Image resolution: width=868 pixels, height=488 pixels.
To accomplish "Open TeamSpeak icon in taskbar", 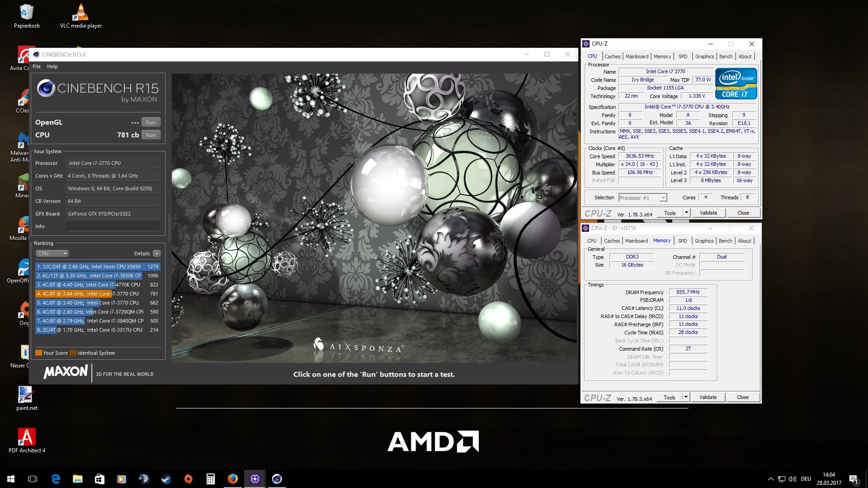I will tap(144, 479).
